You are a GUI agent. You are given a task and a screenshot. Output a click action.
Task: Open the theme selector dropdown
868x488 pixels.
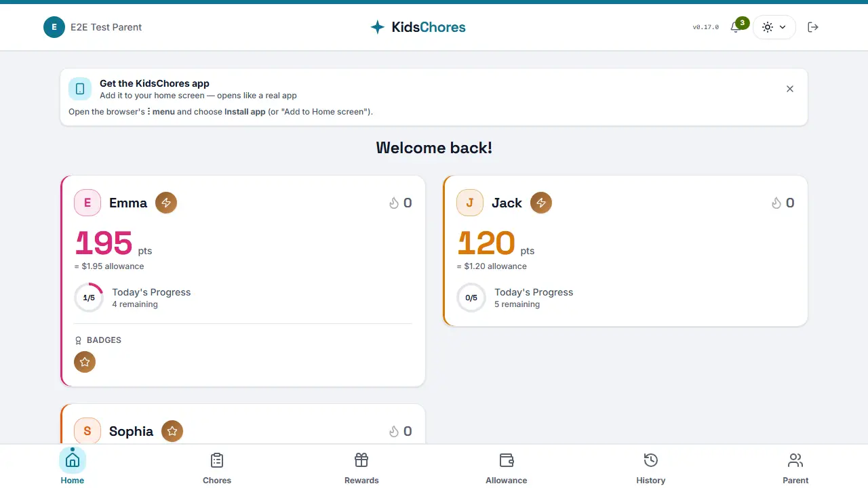pyautogui.click(x=774, y=27)
